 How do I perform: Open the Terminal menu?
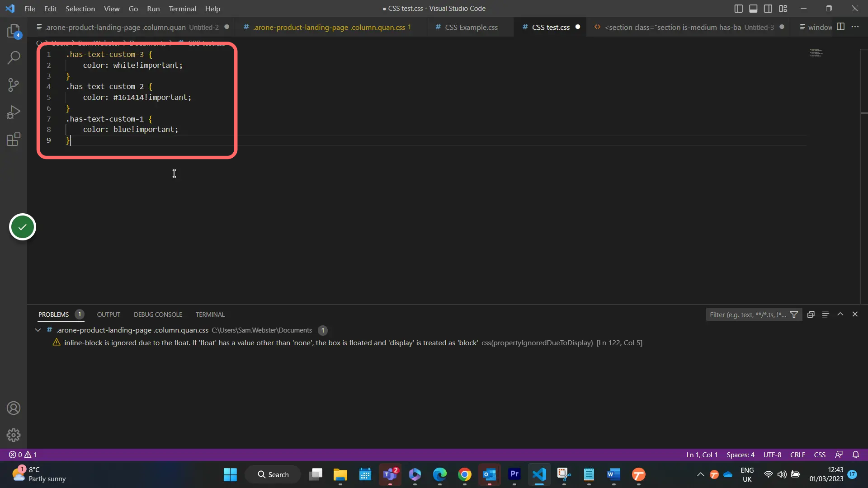(x=182, y=9)
